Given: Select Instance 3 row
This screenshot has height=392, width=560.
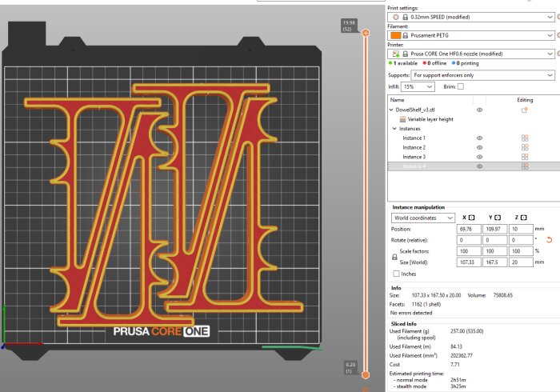Looking at the screenshot, I should (x=414, y=157).
